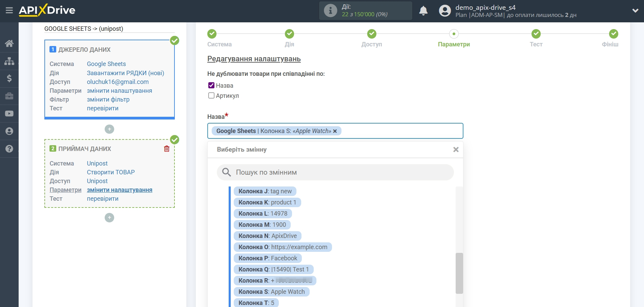Expand the account dropdown chevron
Image resolution: width=644 pixels, height=307 pixels.
[x=635, y=10]
